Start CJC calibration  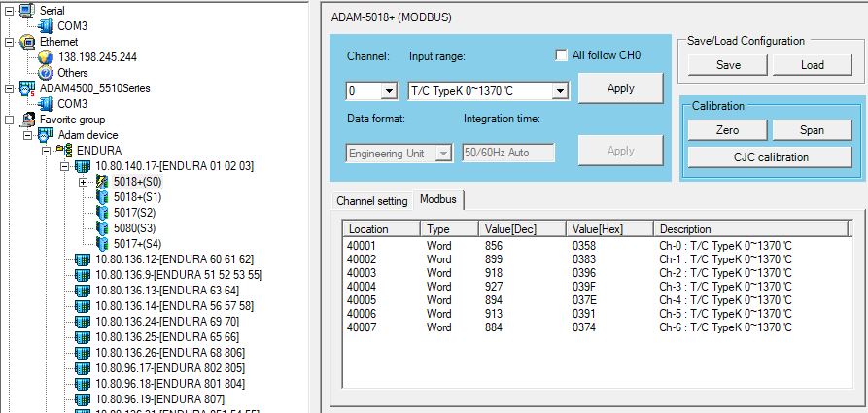tap(770, 157)
